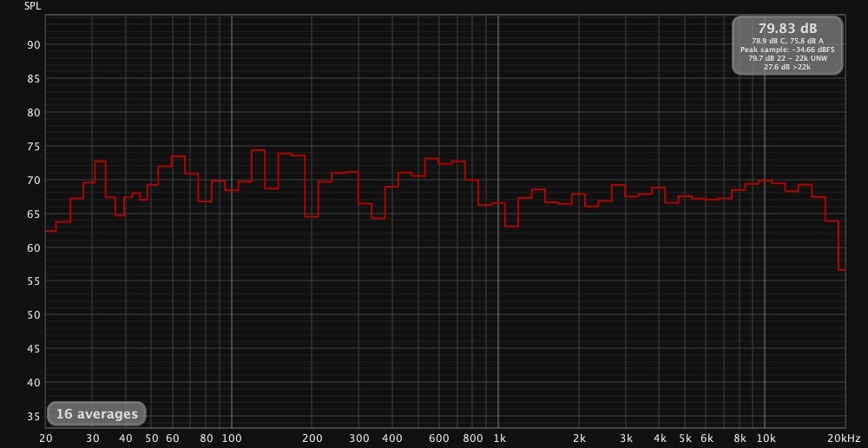The width and height of the screenshot is (868, 448).
Task: Click the 20 Hz frequency axis label
Action: coord(45,438)
